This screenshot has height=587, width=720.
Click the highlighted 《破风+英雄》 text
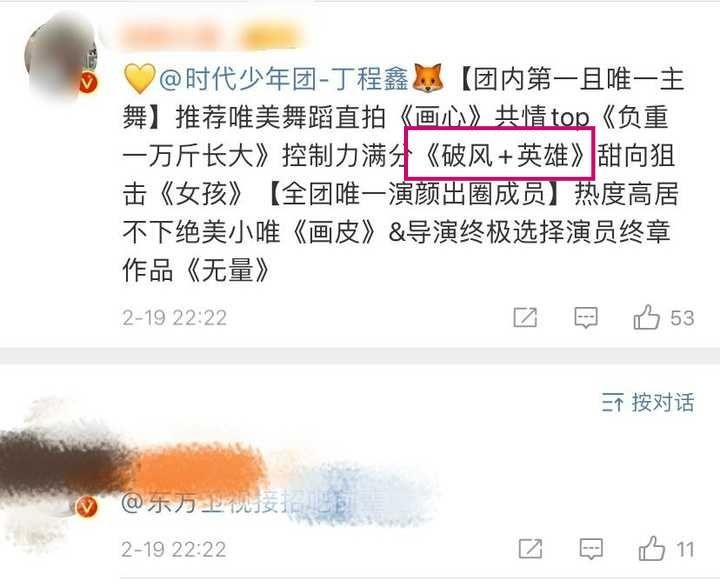pyautogui.click(x=502, y=155)
